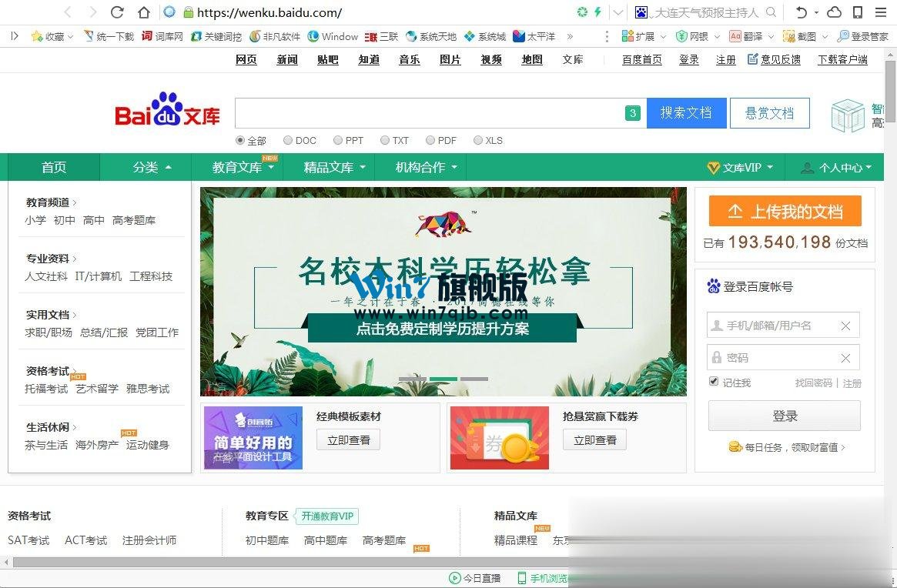Expand the 分类 dropdown menu

[152, 167]
